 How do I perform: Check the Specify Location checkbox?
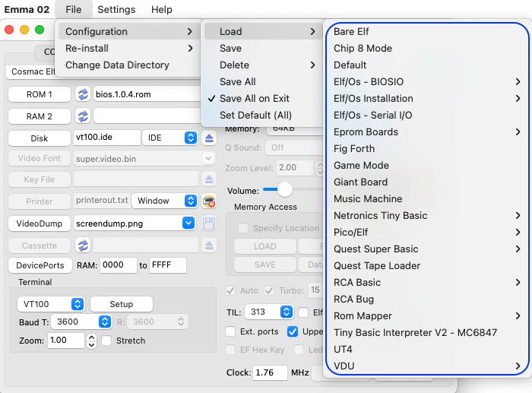(243, 228)
